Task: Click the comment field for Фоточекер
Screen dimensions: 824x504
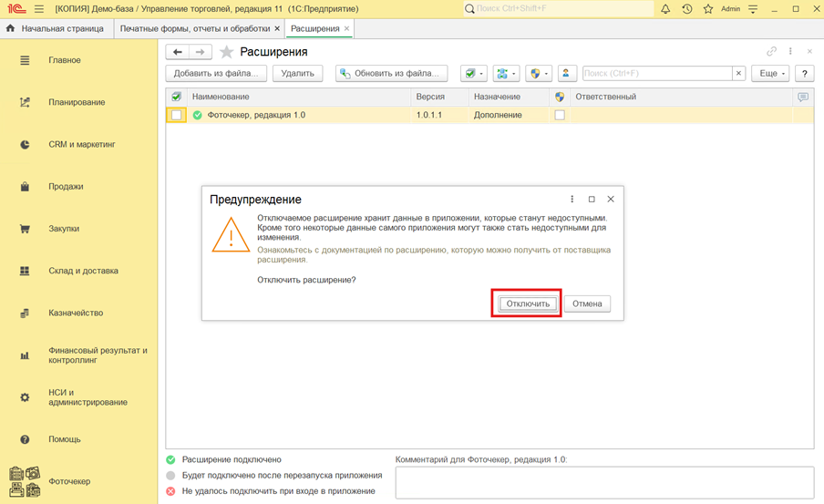Action: click(603, 482)
